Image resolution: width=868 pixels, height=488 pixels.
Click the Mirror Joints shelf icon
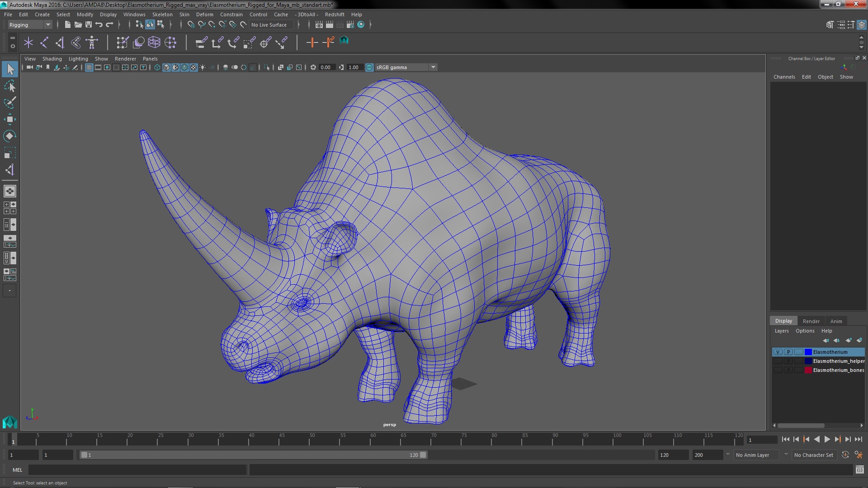click(75, 42)
